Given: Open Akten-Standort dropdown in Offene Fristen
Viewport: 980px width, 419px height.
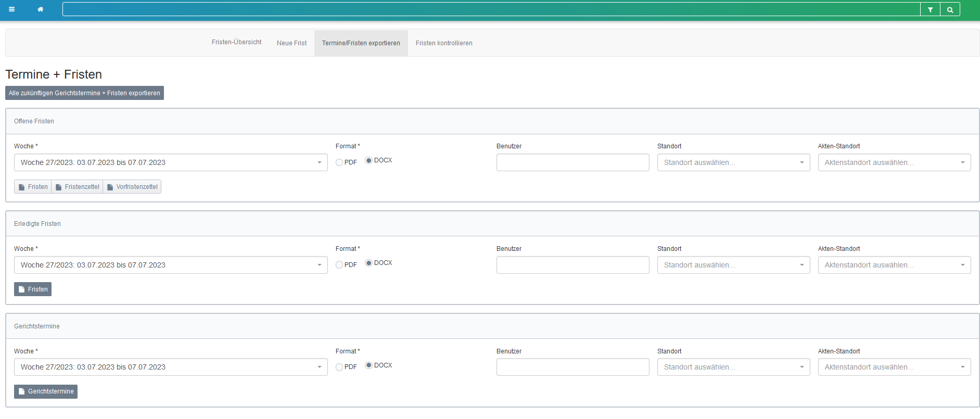Looking at the screenshot, I should [x=894, y=162].
